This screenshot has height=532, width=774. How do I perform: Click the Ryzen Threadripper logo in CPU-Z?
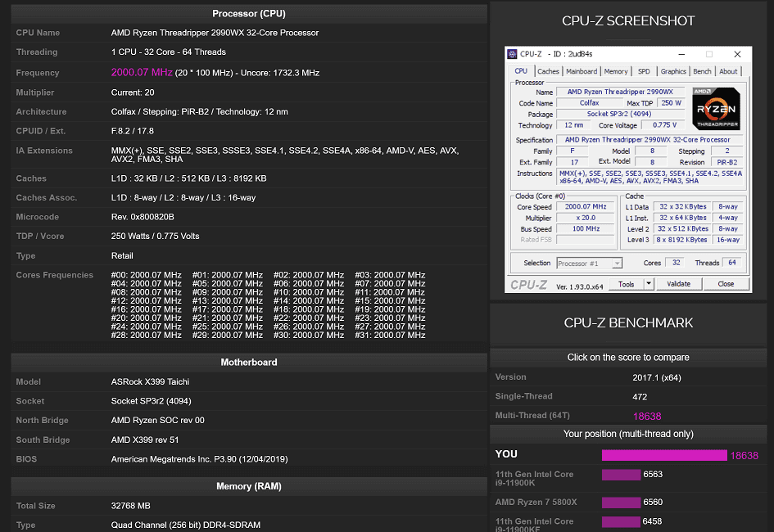click(716, 109)
